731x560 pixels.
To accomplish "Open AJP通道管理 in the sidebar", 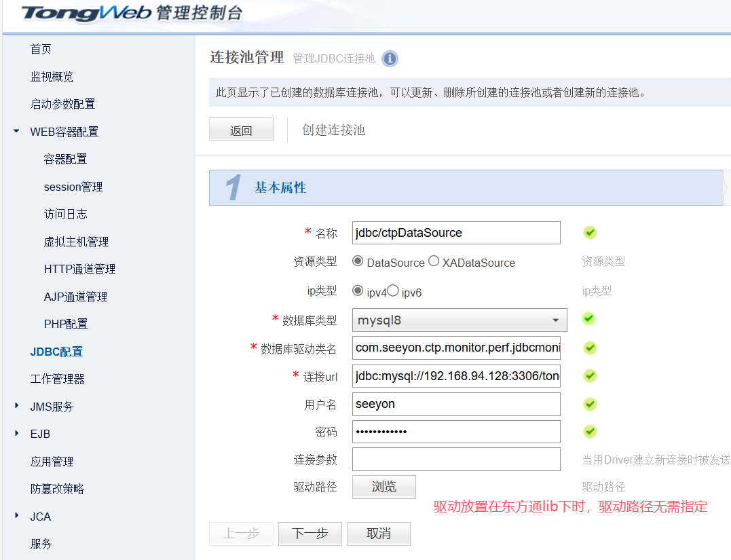I will [75, 297].
